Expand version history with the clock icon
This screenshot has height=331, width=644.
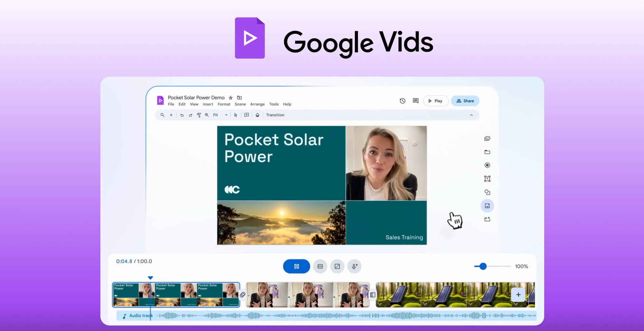point(402,101)
